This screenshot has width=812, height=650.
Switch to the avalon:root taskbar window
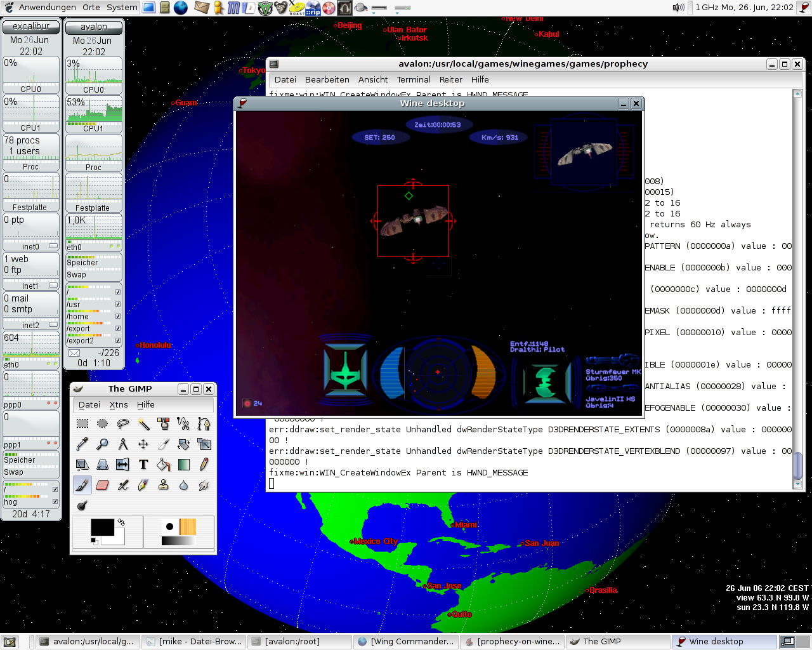click(x=299, y=642)
